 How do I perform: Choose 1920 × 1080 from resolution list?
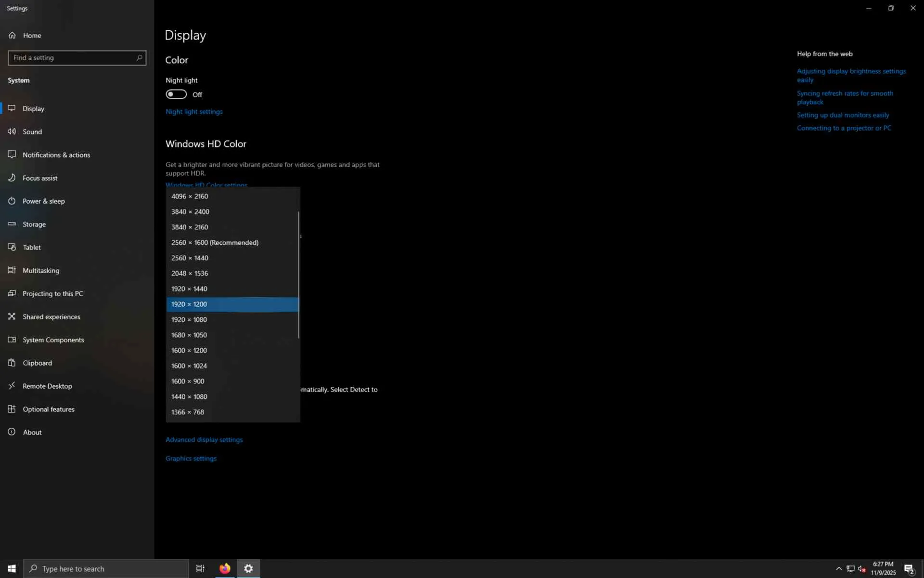[x=189, y=319]
